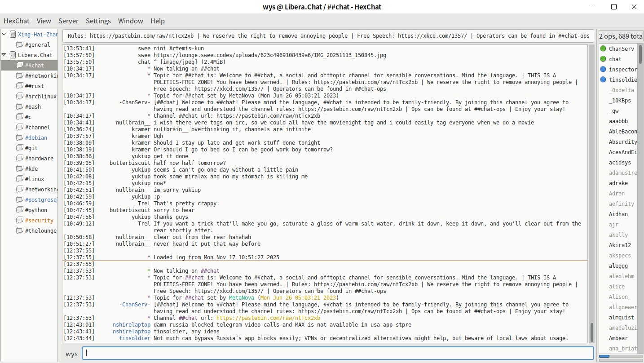The image size is (644, 363).
Task: Select user aleggg in the user list
Action: (618, 266)
